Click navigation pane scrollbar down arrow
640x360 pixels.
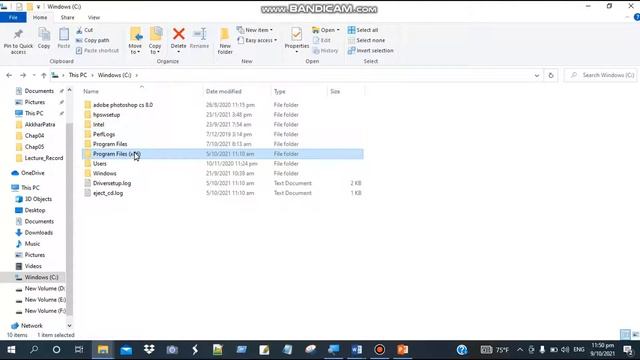69,325
